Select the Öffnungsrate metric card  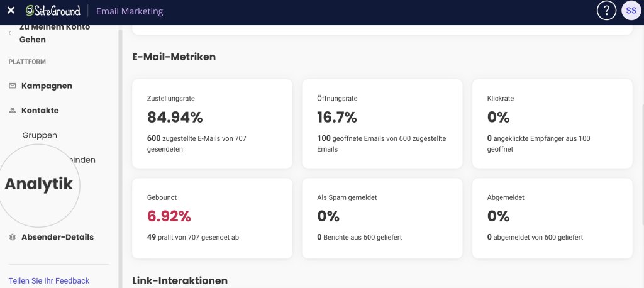382,123
